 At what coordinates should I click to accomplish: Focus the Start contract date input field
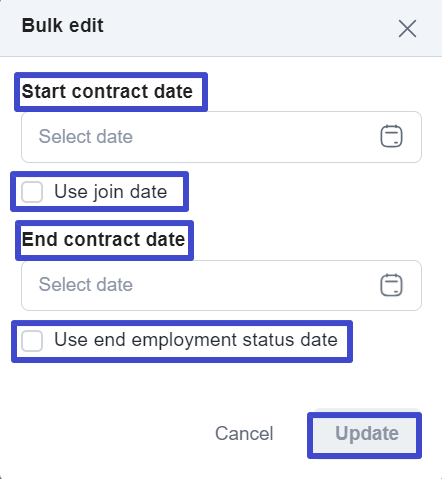(221, 137)
